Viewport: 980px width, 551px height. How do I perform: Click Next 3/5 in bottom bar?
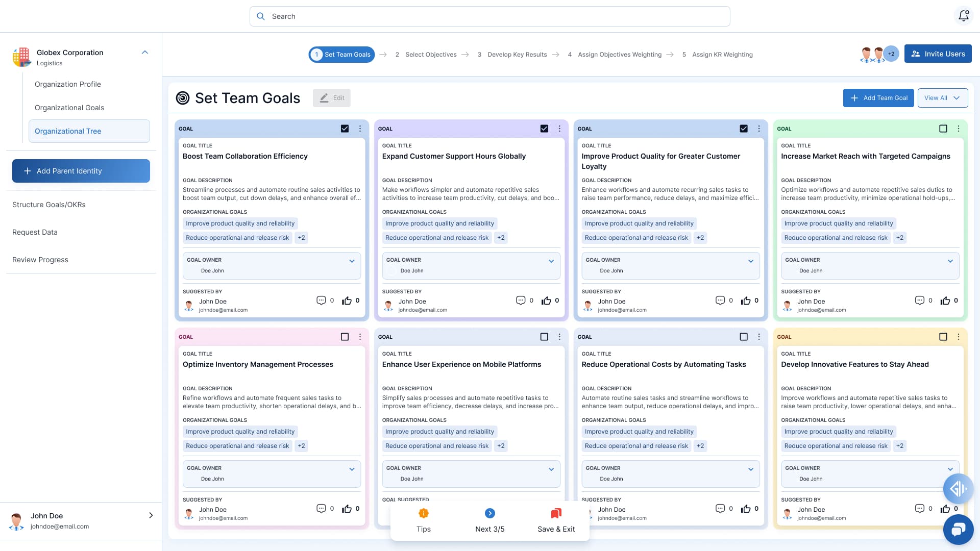pyautogui.click(x=489, y=521)
